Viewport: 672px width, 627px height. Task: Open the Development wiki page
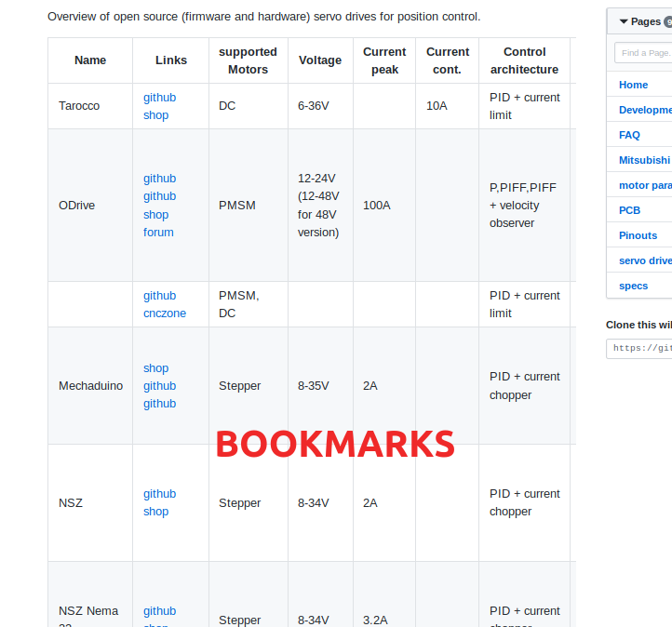coord(645,110)
